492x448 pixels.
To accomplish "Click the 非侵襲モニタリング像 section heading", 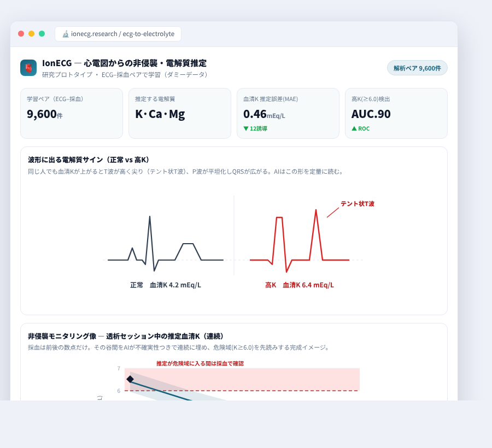I will click(x=126, y=336).
